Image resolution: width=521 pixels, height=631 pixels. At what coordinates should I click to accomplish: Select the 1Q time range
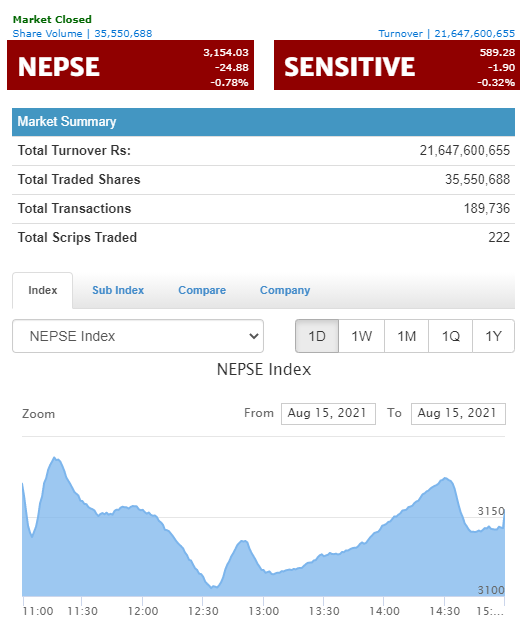[x=450, y=336]
